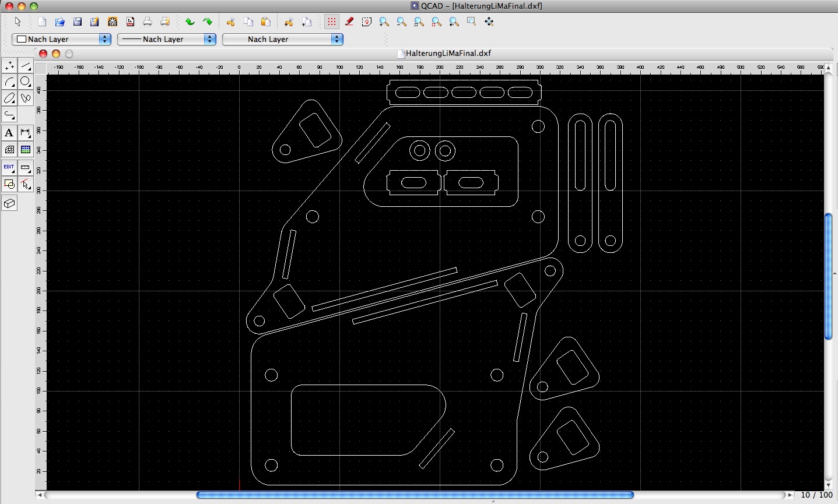Screen dimensions: 838x504
Task: Open the lines drawing menu
Action: (26, 66)
